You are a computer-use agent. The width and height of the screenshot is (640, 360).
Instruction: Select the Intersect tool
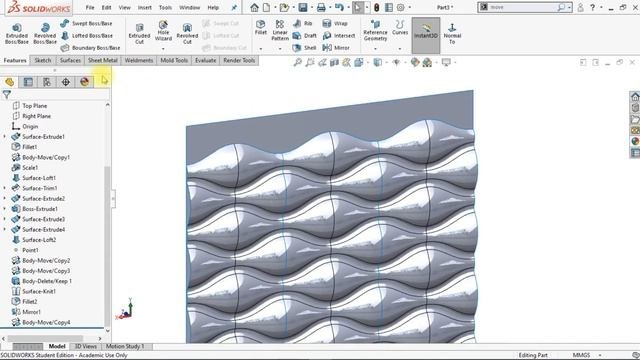point(339,36)
